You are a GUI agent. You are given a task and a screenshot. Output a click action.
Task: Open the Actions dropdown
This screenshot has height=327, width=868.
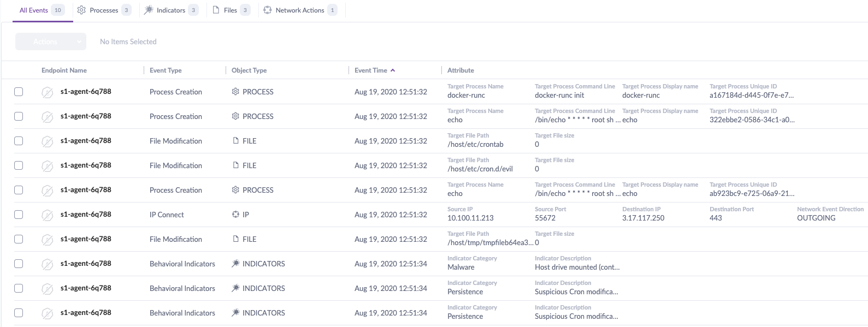(x=50, y=41)
